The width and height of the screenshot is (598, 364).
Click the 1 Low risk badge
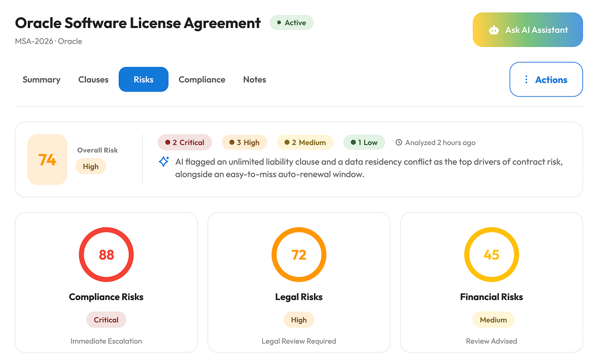364,142
